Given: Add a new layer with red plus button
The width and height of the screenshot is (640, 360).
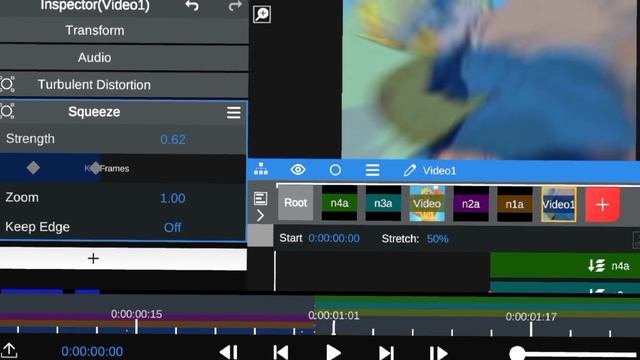Looking at the screenshot, I should point(602,205).
